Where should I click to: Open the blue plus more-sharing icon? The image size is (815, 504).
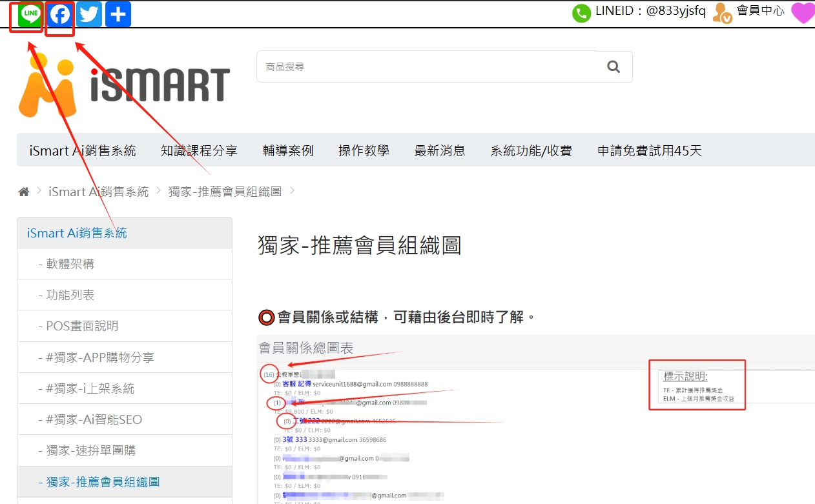118,14
